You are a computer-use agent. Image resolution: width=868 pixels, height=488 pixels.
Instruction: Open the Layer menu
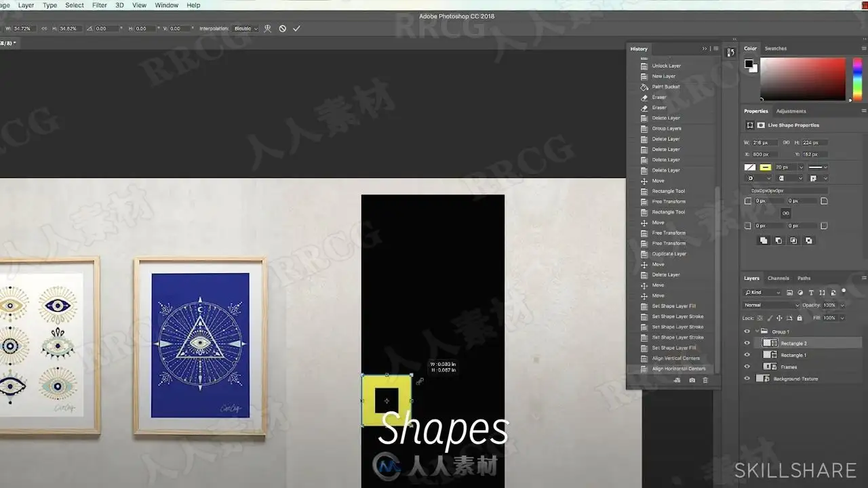26,5
